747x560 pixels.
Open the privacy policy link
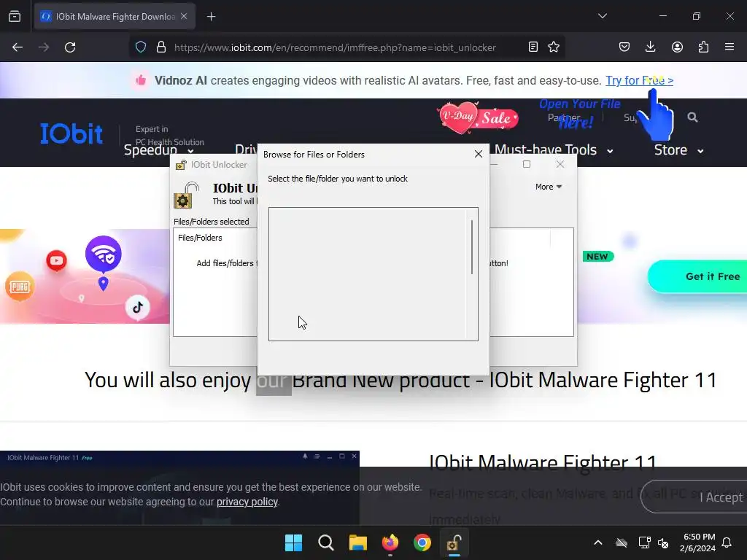(x=247, y=502)
